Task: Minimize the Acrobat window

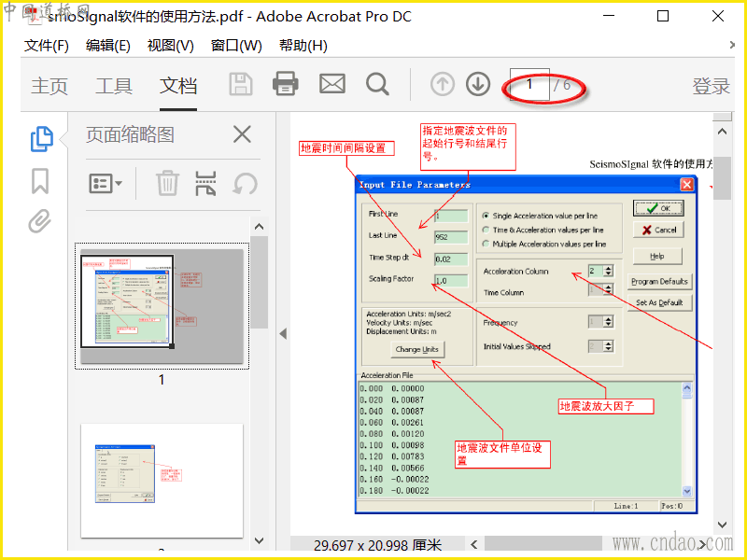Action: tap(609, 16)
